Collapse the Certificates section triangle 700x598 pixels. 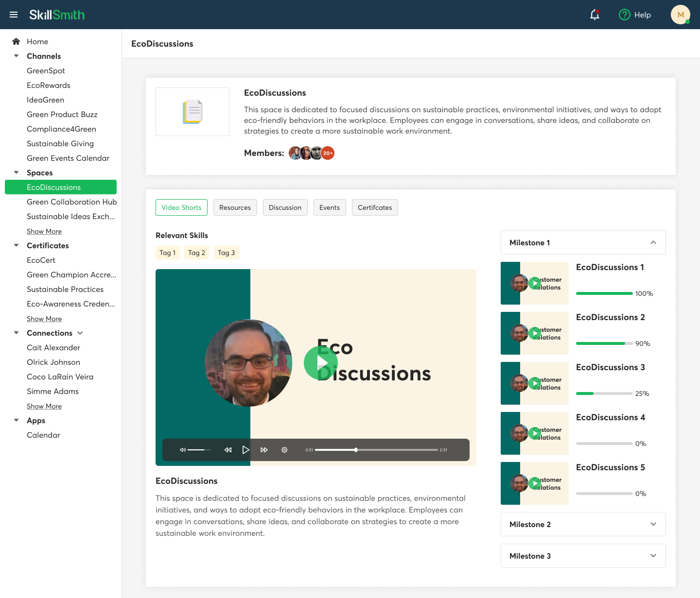coord(16,245)
